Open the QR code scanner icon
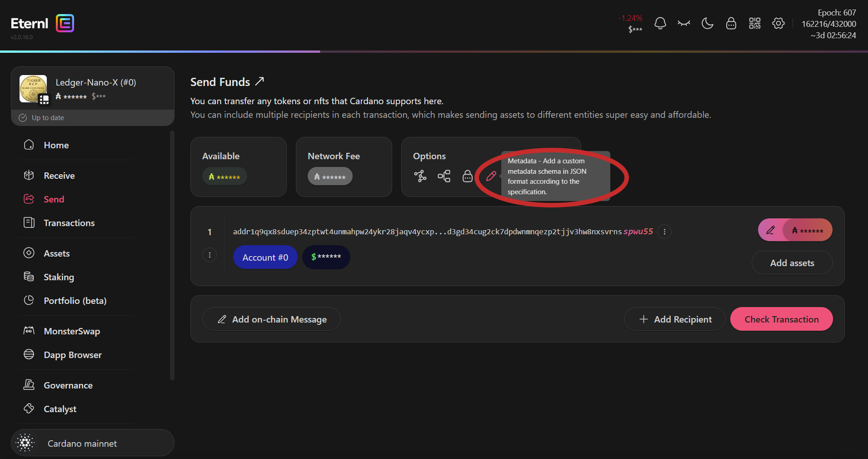The height and width of the screenshot is (459, 868). (x=754, y=23)
